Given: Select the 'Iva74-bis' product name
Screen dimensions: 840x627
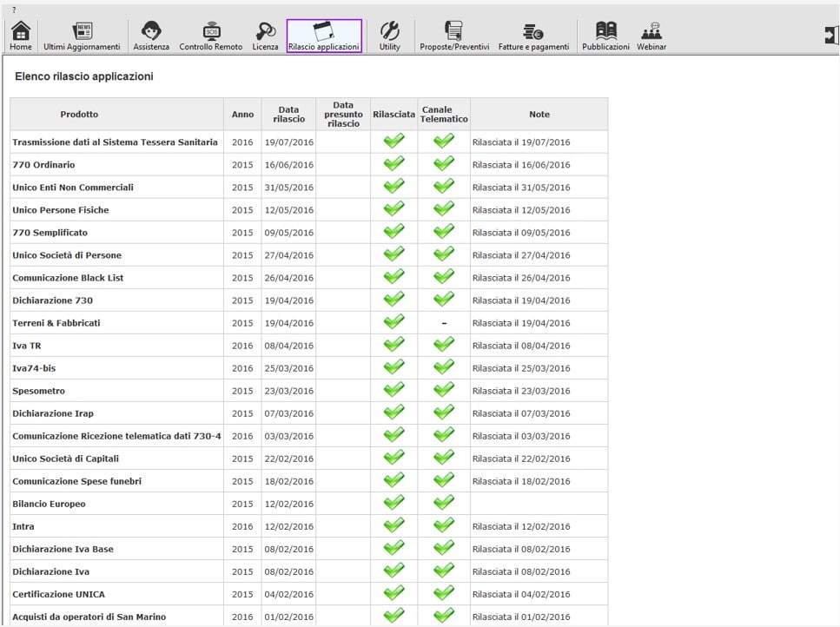Looking at the screenshot, I should 34,368.
